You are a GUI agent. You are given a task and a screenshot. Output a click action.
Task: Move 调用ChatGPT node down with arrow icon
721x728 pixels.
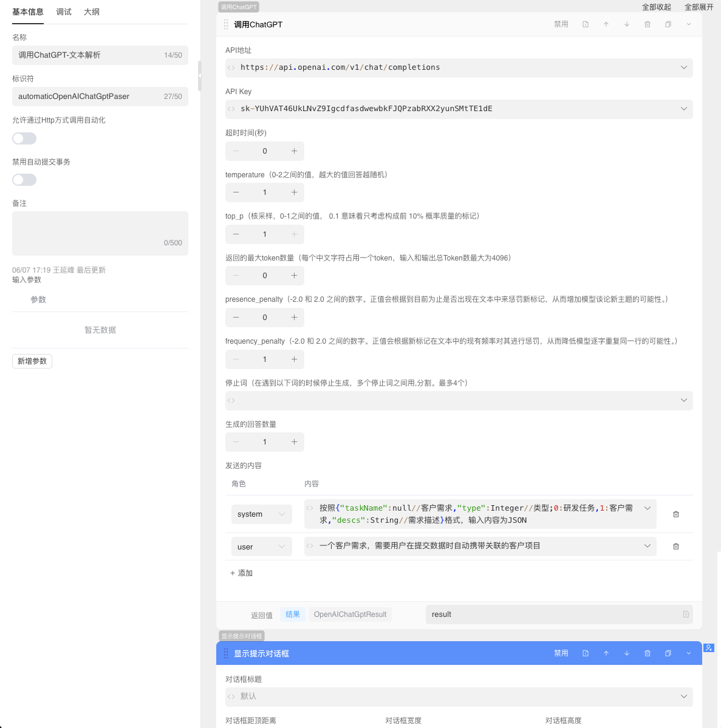point(627,24)
